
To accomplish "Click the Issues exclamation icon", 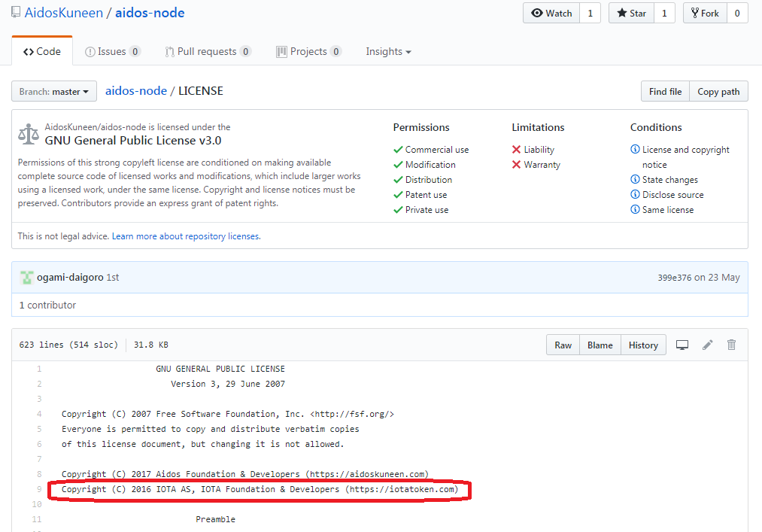I will tap(90, 52).
